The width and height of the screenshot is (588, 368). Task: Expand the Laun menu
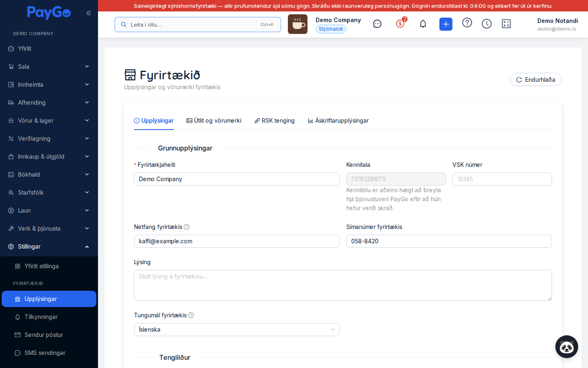(49, 211)
